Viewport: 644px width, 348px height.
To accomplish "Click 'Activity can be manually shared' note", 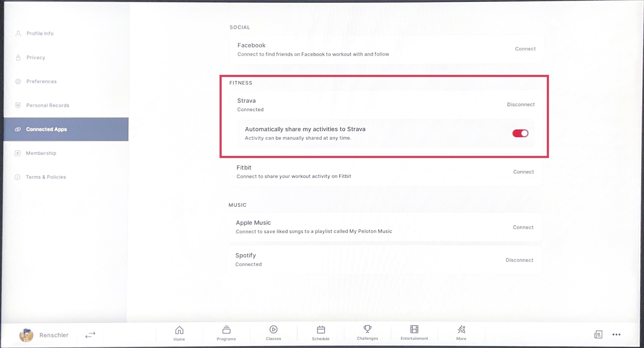I will 298,138.
